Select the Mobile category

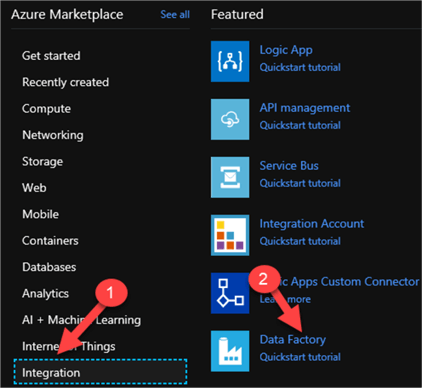(x=40, y=214)
